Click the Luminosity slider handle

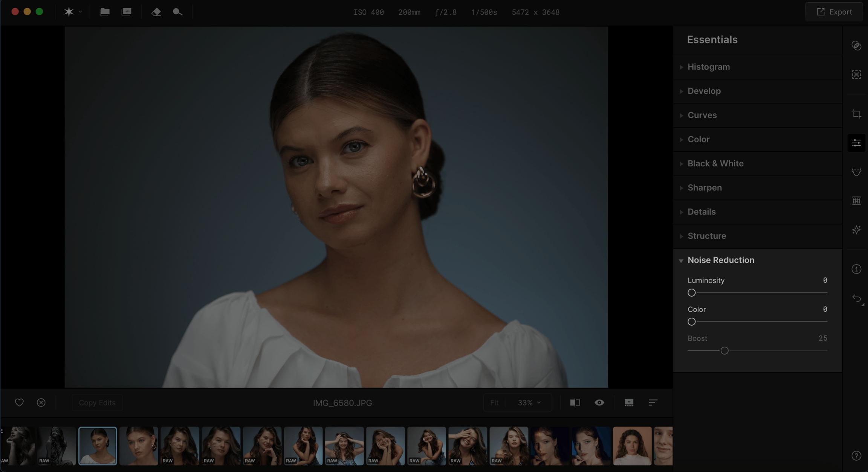pyautogui.click(x=691, y=292)
